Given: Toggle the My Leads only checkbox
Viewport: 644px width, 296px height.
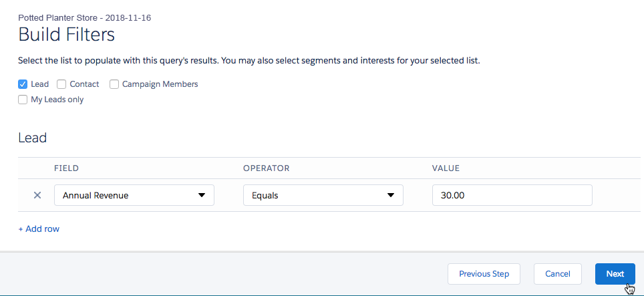Looking at the screenshot, I should [23, 100].
